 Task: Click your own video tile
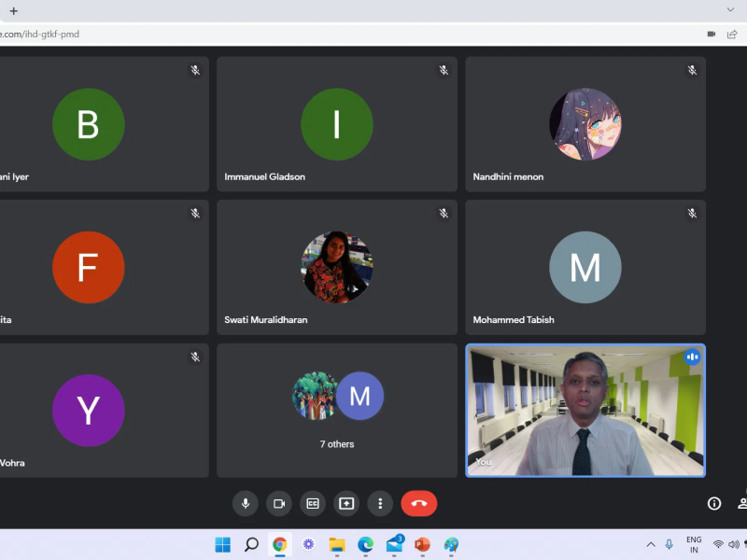pyautogui.click(x=585, y=411)
